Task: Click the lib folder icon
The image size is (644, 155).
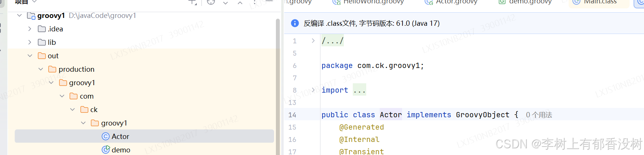Action: click(42, 42)
